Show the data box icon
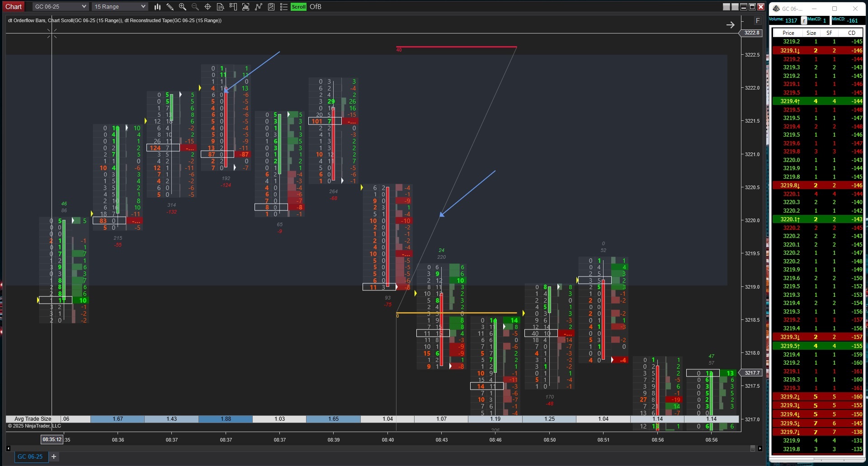 click(x=221, y=7)
